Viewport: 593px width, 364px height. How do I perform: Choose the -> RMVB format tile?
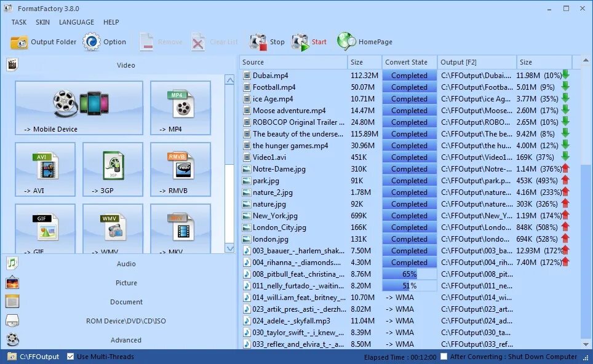[x=180, y=169]
